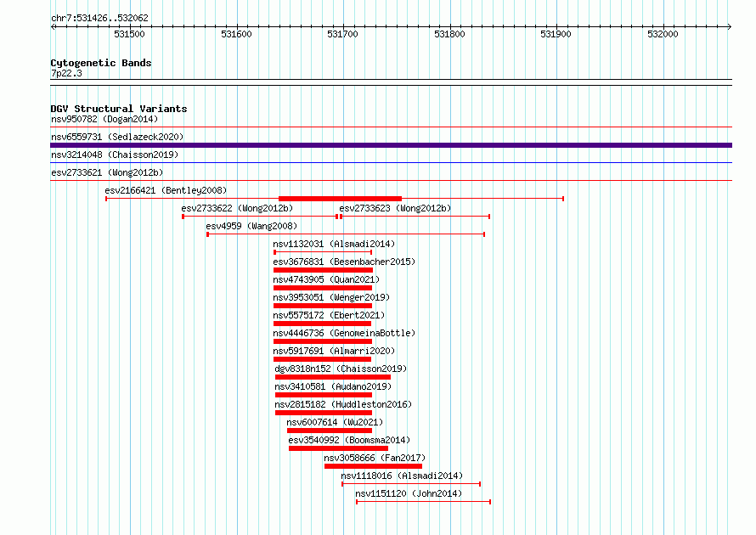Open esv2166421 (Bentley2008) variant
Screen dimensions: 756x535
coord(166,190)
